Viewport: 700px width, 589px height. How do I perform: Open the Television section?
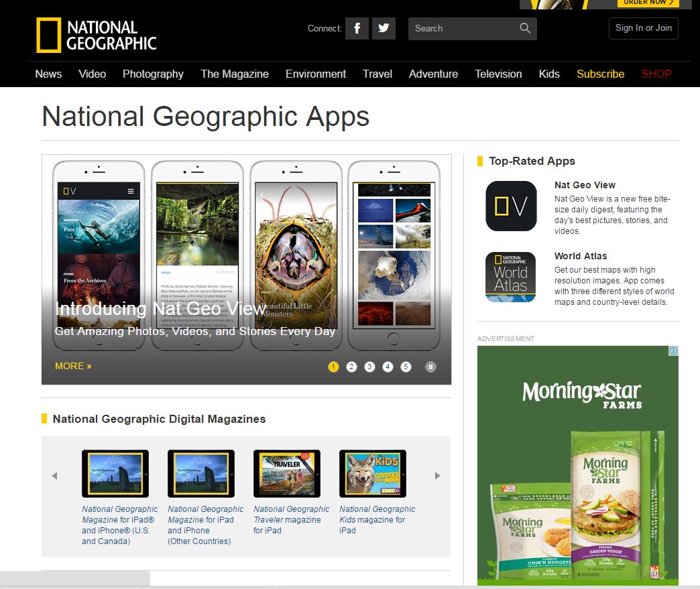[498, 74]
